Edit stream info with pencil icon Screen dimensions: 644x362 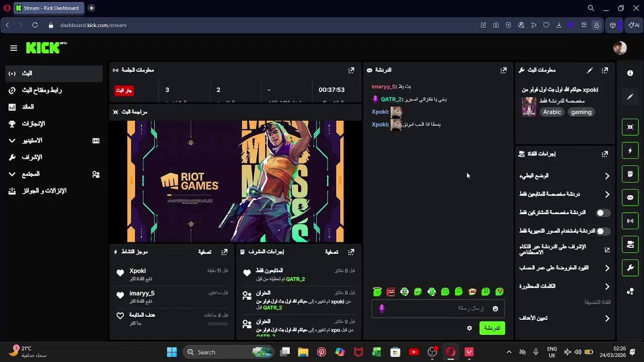tap(590, 70)
